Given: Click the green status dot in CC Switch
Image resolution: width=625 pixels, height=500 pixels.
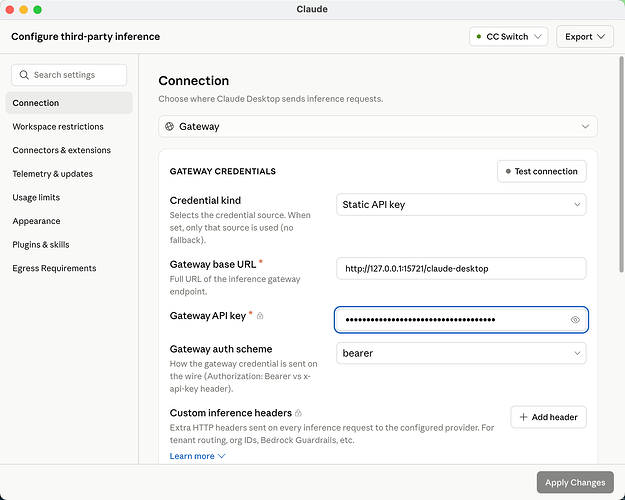Looking at the screenshot, I should [479, 36].
